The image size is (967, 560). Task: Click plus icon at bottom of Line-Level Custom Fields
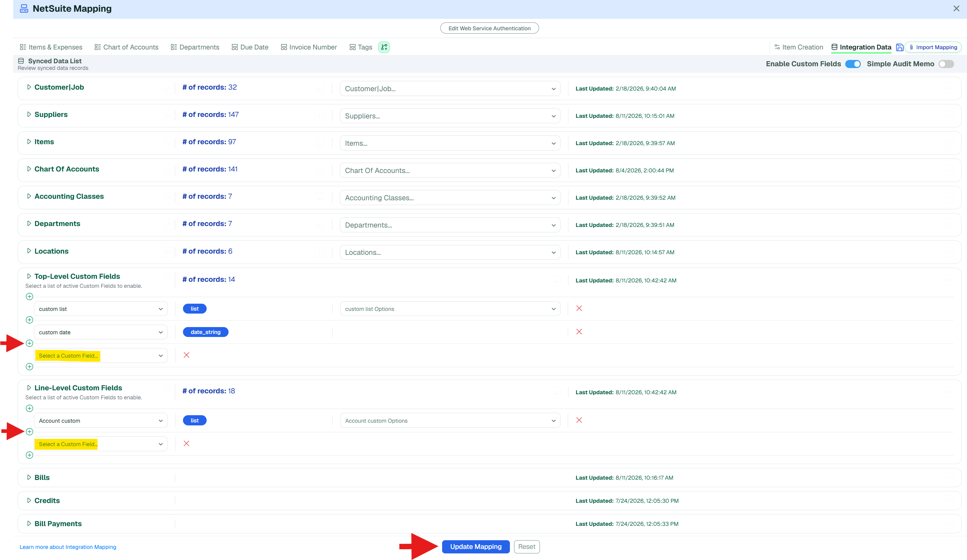pos(30,455)
